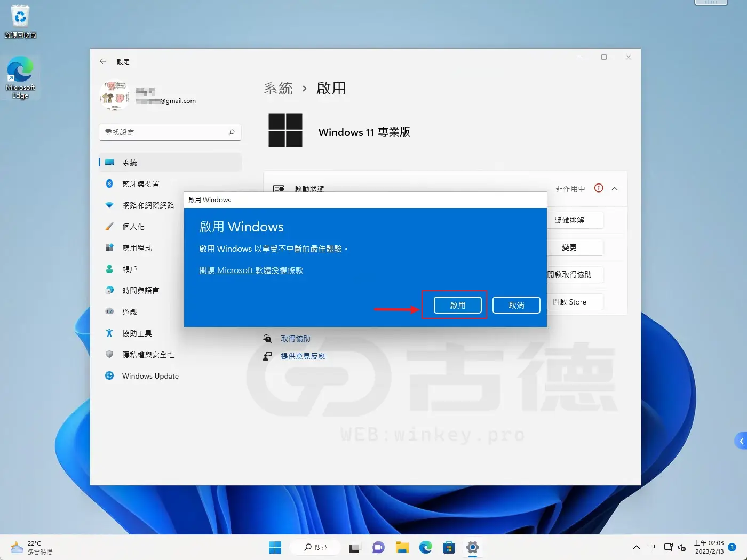Show hidden tray icons chevron
747x560 pixels.
pyautogui.click(x=637, y=547)
